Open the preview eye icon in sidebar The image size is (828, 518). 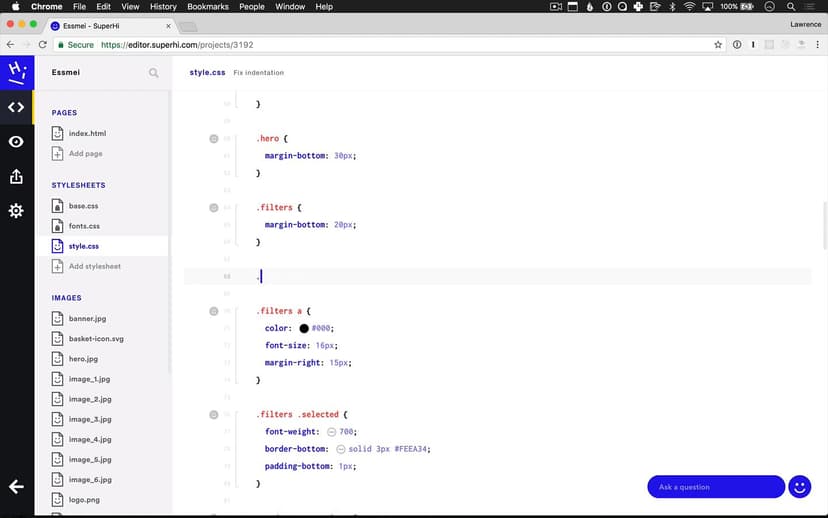pyautogui.click(x=16, y=142)
